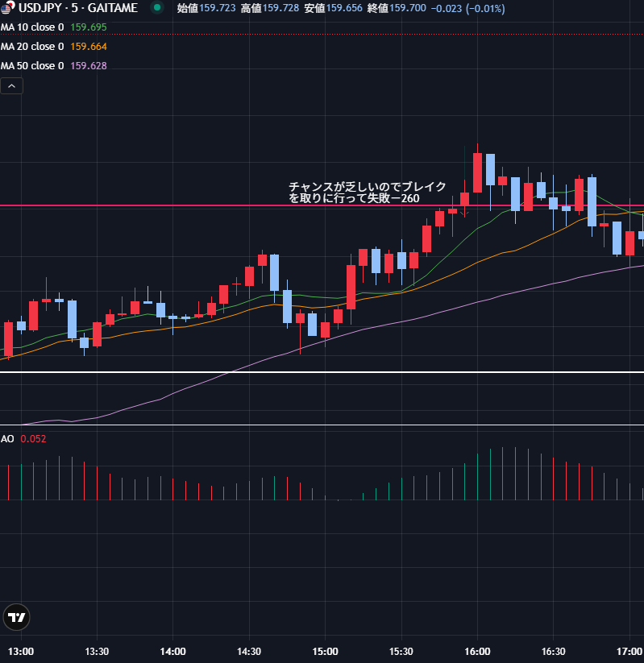Open the TradingView logo at bottom left
Viewport: 644px width, 663px height.
coord(16,618)
